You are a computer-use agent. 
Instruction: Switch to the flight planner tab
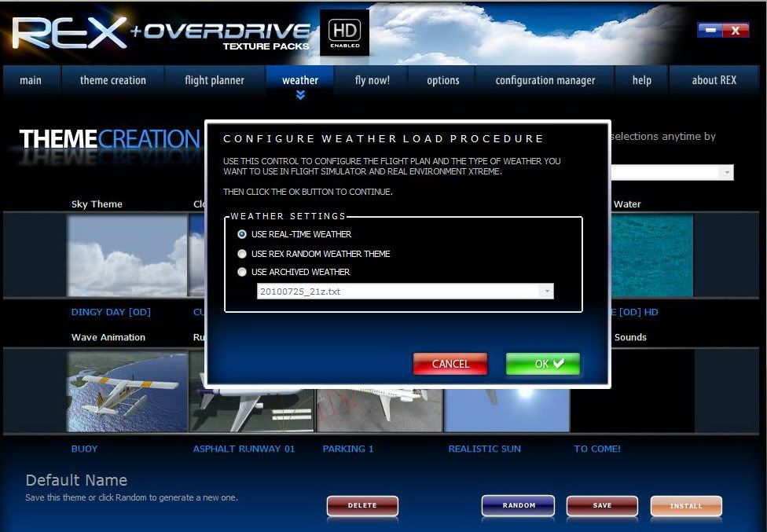click(x=214, y=80)
